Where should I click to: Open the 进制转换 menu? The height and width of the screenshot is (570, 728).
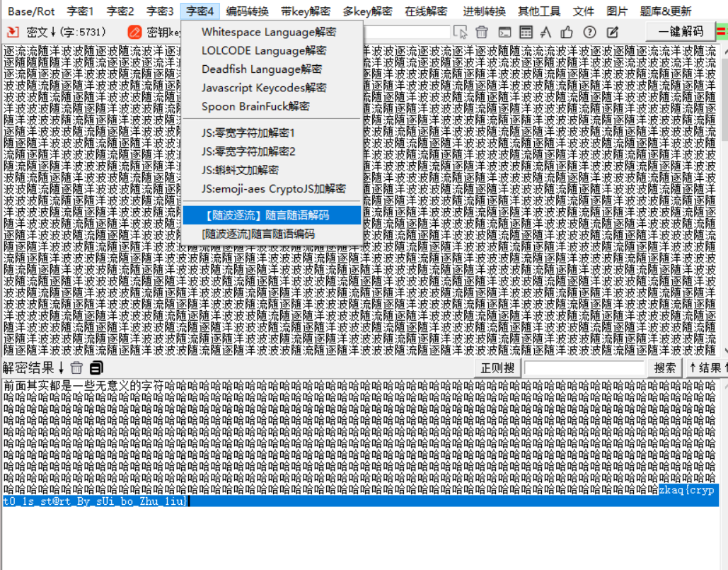[484, 11]
